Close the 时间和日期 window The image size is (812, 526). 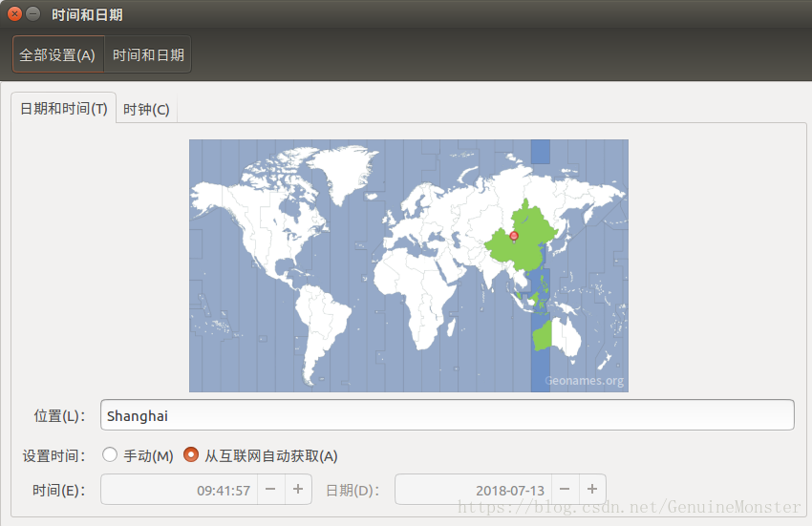pyautogui.click(x=14, y=14)
